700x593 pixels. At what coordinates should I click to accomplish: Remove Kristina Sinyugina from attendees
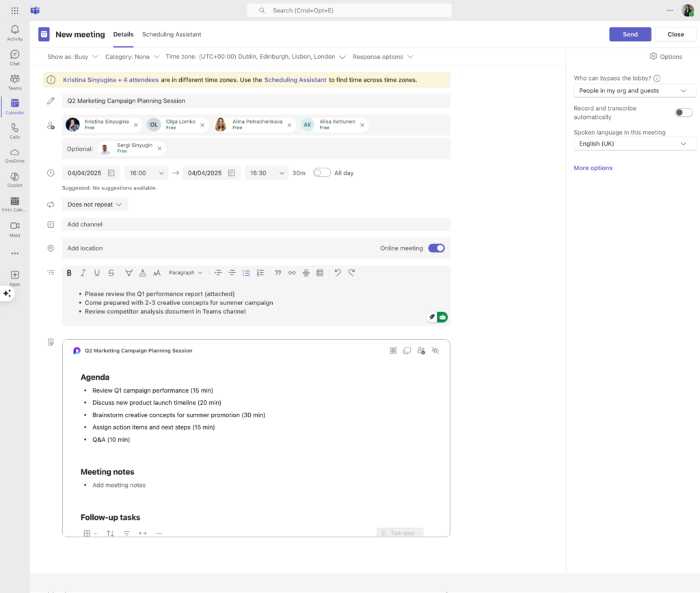click(x=136, y=125)
